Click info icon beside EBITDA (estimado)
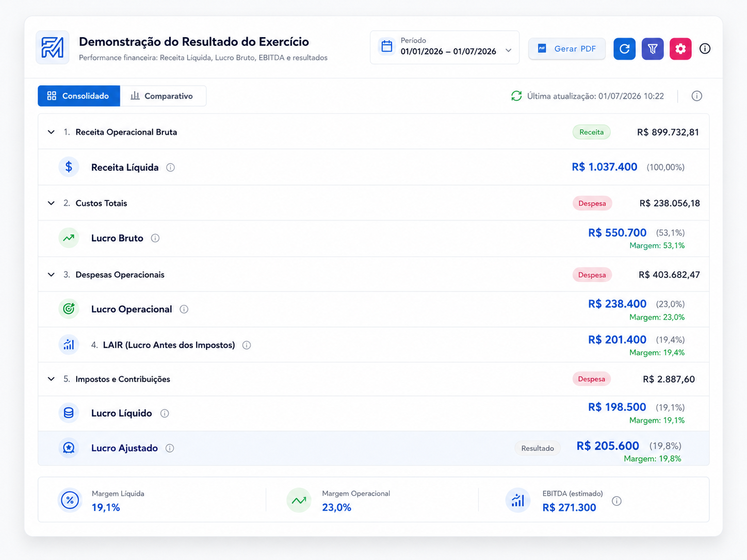 (x=616, y=501)
